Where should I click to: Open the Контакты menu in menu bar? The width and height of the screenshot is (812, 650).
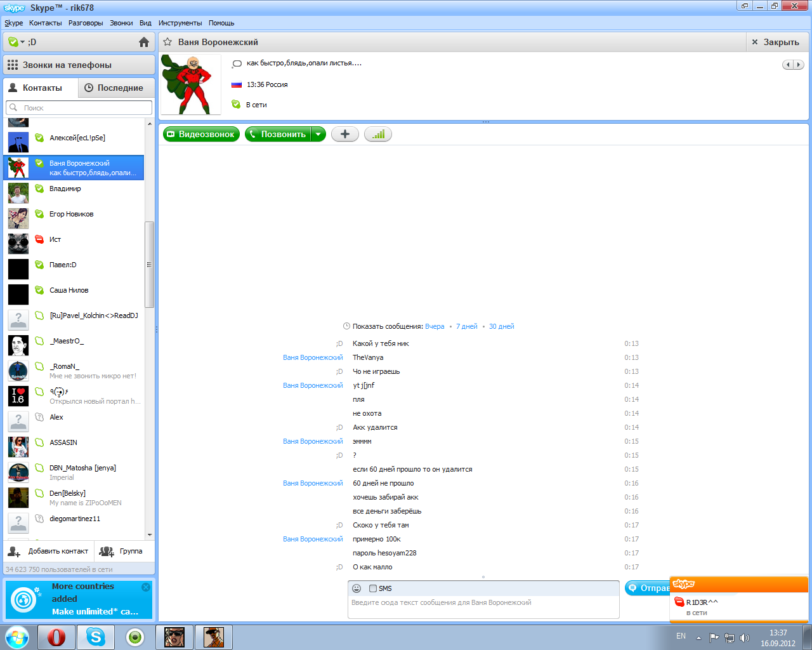pyautogui.click(x=46, y=23)
